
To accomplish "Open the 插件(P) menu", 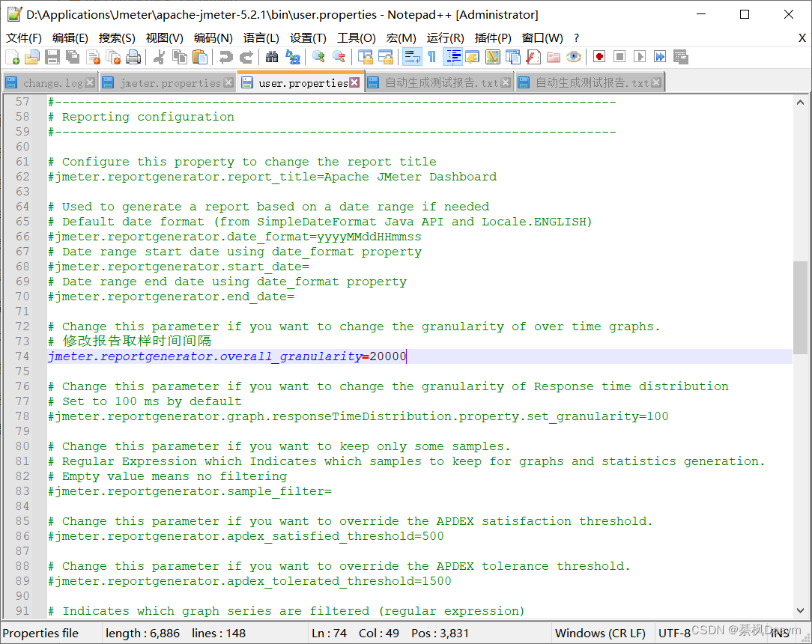I will 493,37.
